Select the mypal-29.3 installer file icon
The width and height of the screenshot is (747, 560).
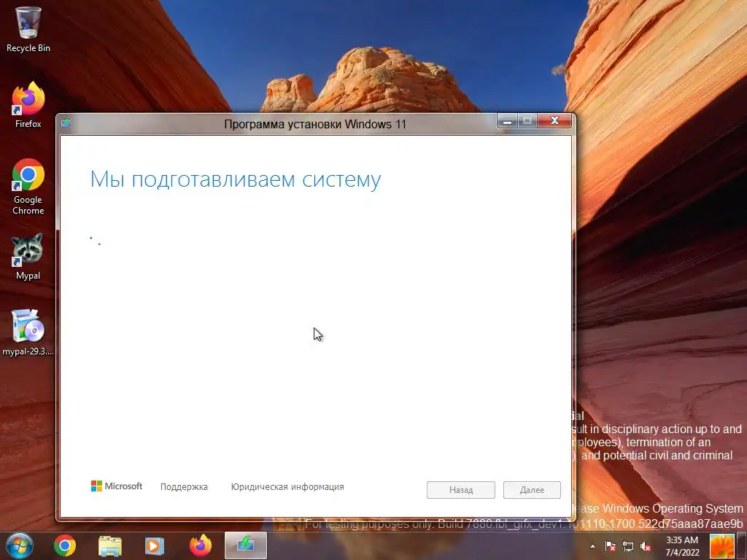point(28,332)
